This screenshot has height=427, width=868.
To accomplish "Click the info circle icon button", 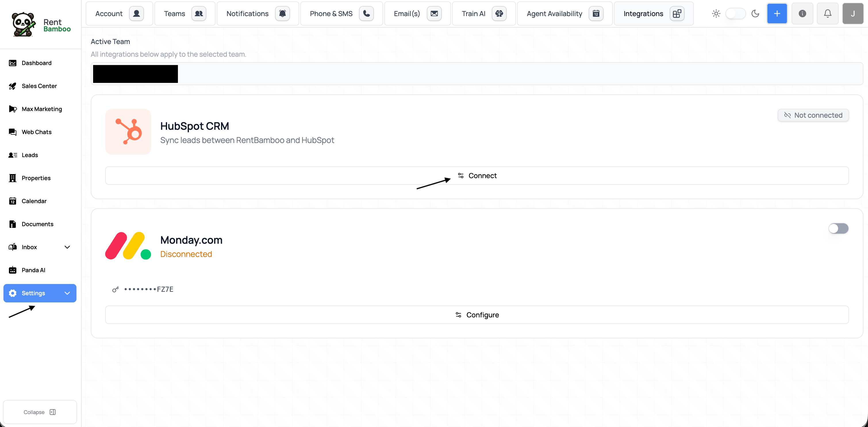I will (802, 14).
